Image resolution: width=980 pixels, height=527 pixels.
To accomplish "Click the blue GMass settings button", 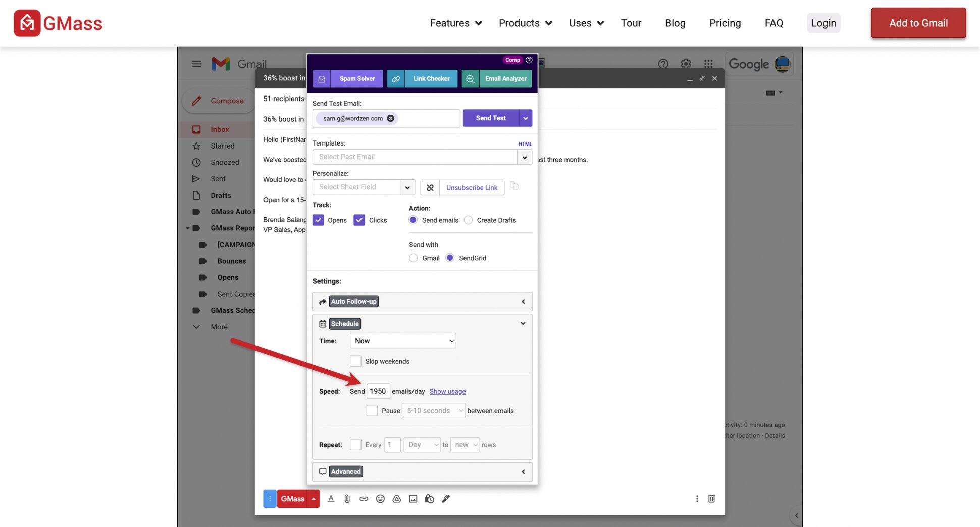I will click(x=270, y=499).
